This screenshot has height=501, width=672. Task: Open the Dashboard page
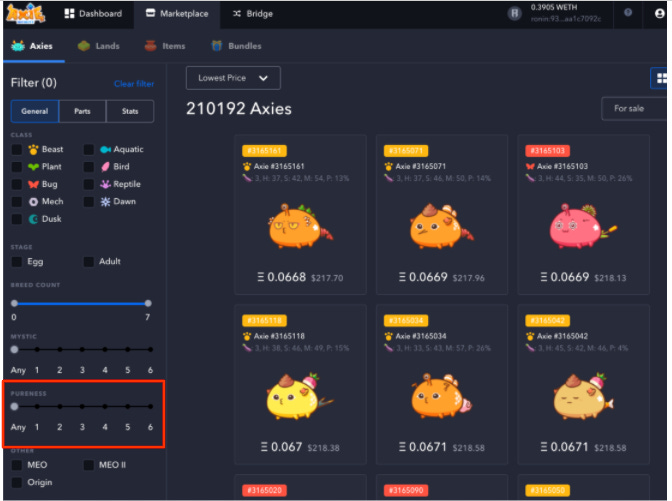pos(93,14)
